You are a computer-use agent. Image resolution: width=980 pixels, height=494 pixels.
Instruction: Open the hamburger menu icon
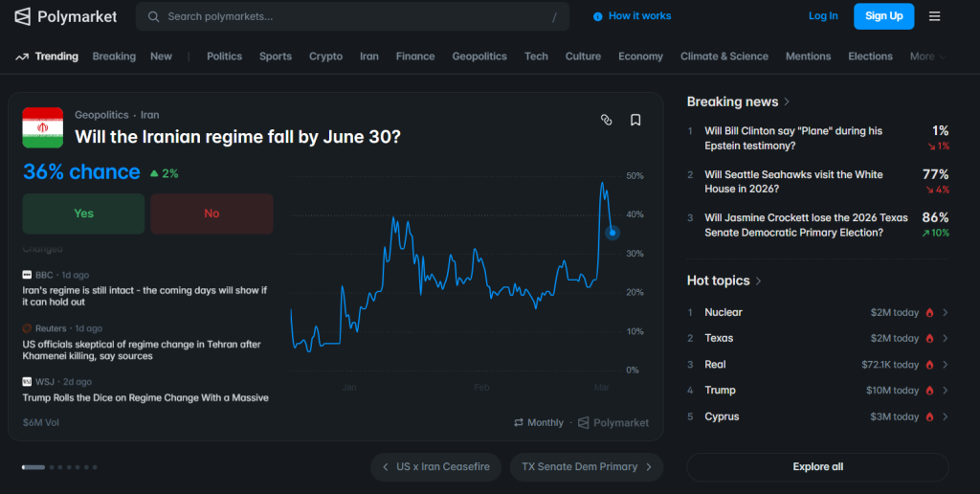coord(934,16)
